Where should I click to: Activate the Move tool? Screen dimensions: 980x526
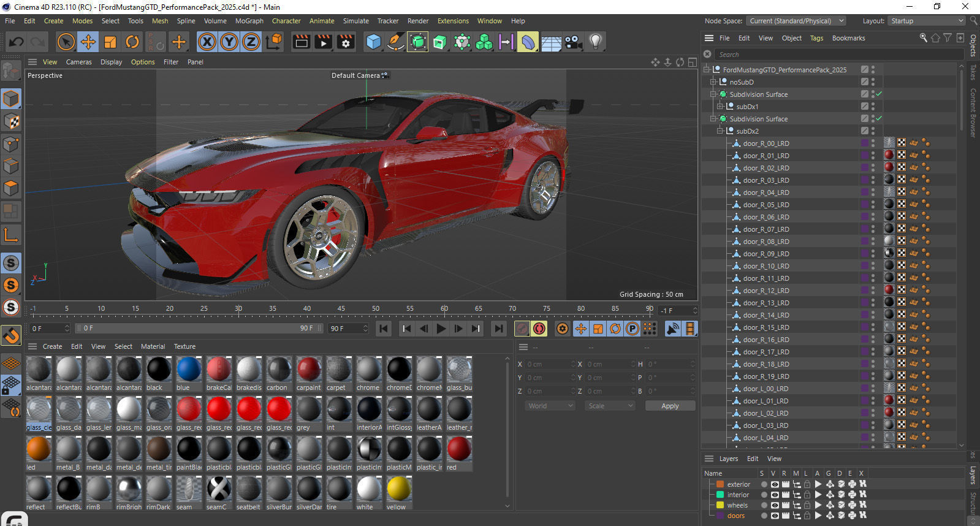[88, 42]
